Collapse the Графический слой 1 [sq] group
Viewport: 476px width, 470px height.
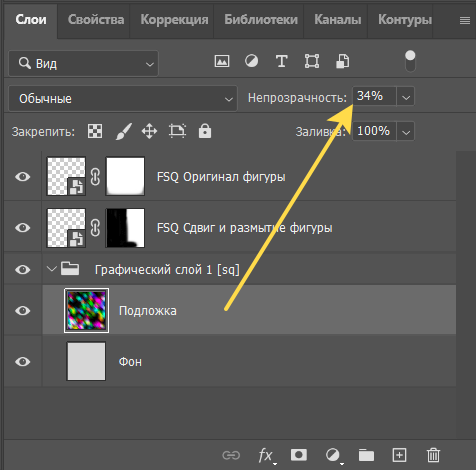coord(52,269)
